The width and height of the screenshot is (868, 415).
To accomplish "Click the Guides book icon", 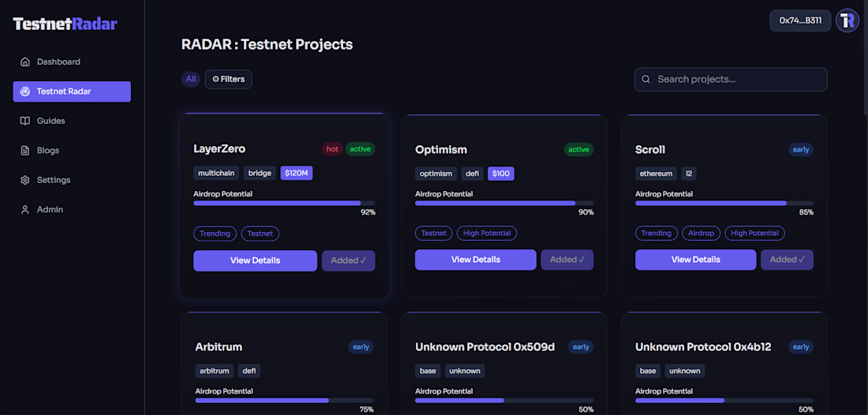I will pos(25,122).
